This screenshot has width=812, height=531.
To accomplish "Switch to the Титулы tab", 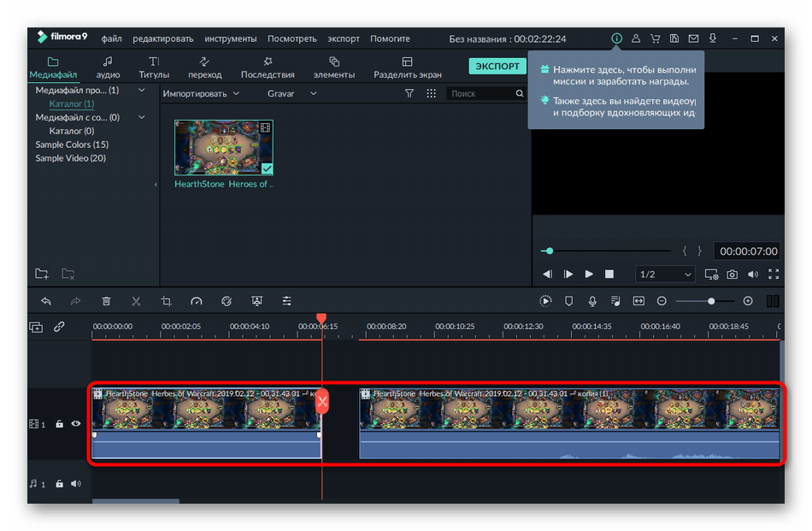I will 154,68.
